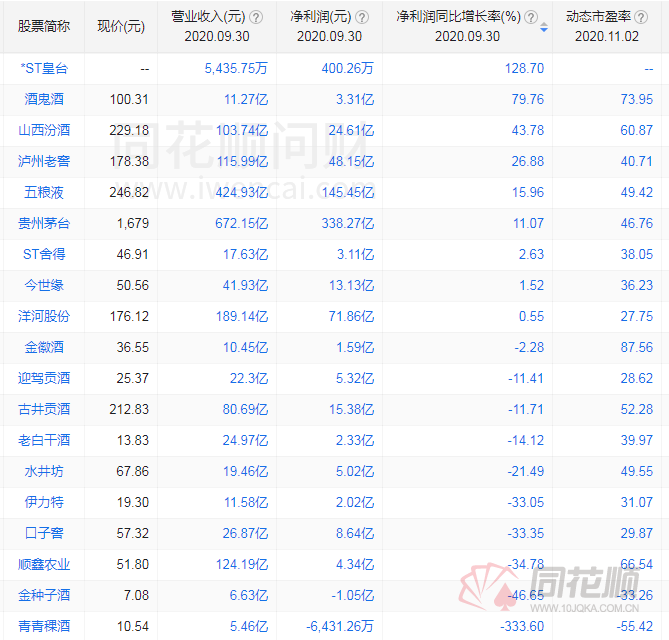
Task: Click 洋河股份 net profit 71.86亿
Action: point(351,316)
